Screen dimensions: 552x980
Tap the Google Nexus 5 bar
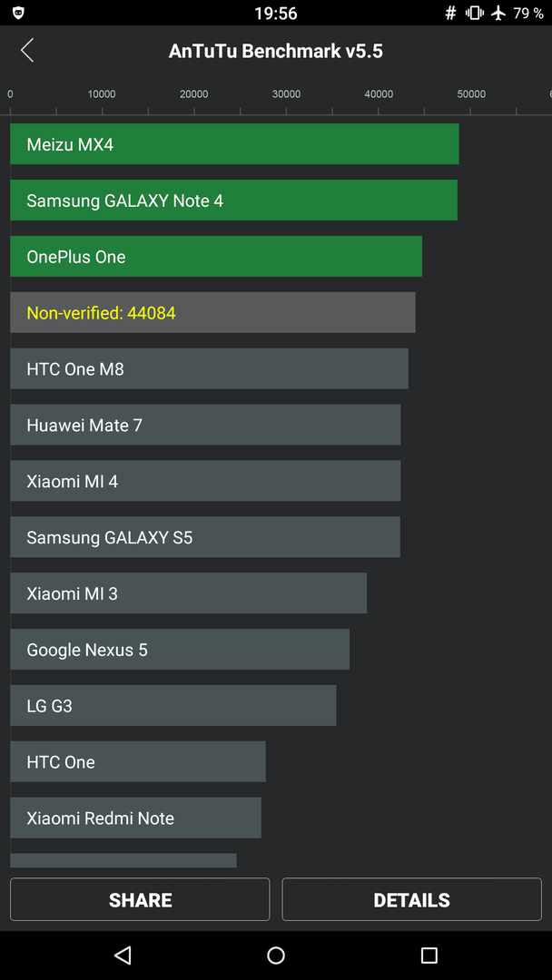point(180,650)
